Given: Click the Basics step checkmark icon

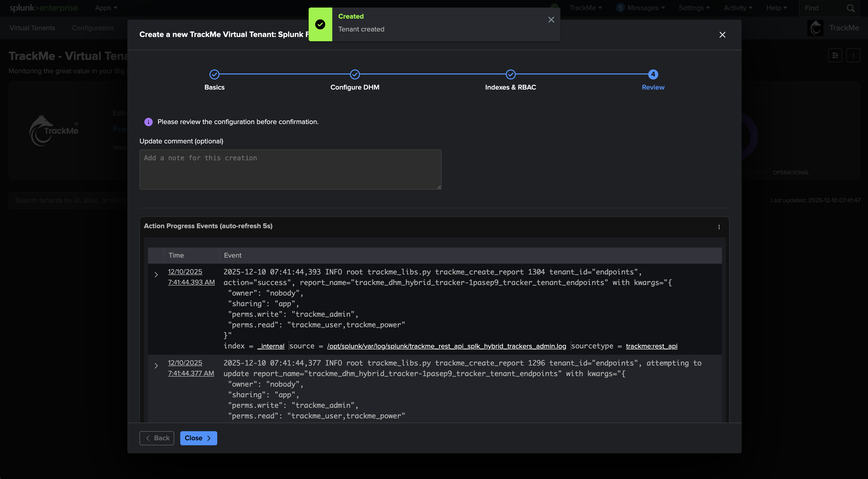Looking at the screenshot, I should [214, 74].
